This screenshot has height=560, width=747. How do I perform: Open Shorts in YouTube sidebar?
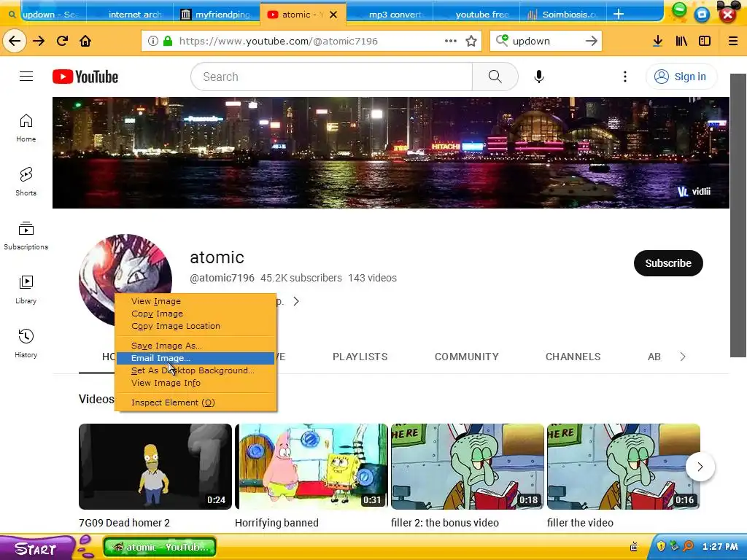click(26, 182)
